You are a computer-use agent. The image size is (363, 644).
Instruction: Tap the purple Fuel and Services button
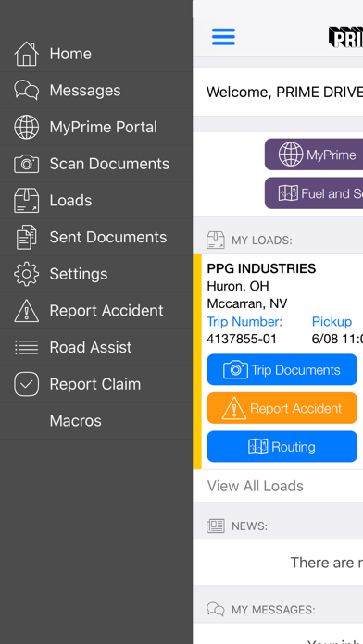tap(314, 193)
